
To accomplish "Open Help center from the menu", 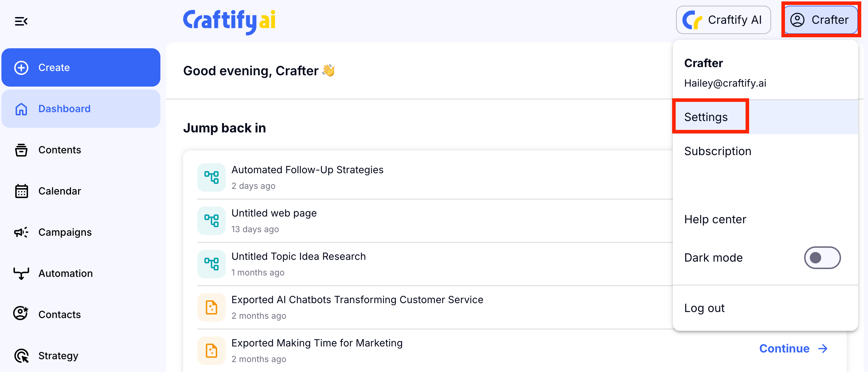I will [x=715, y=219].
